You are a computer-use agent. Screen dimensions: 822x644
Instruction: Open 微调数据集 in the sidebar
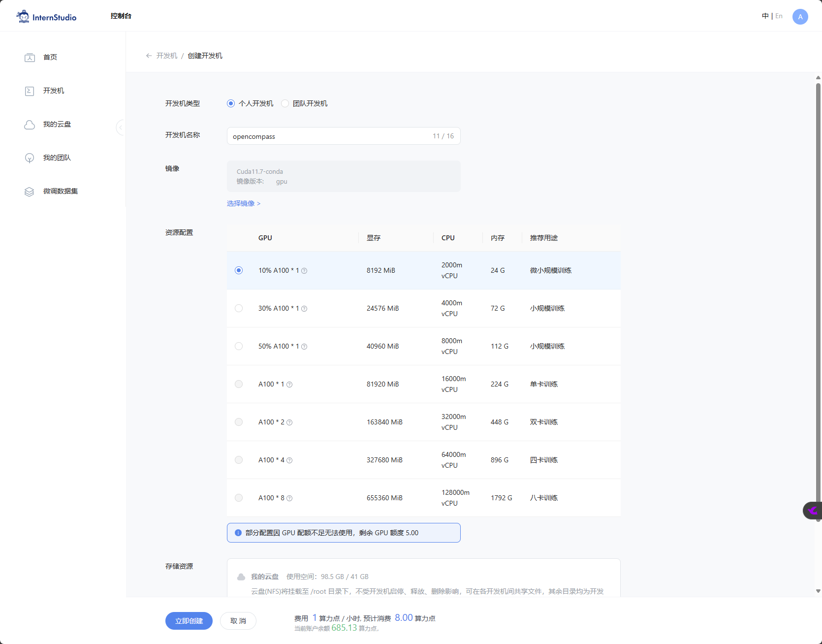61,191
